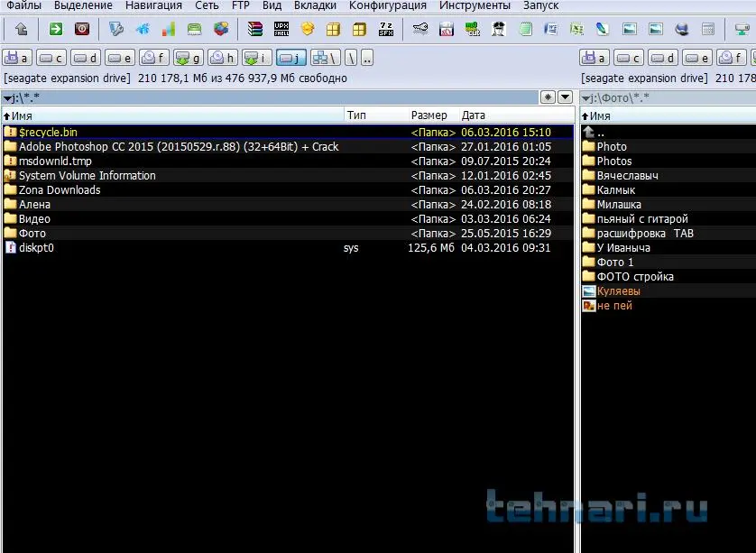The height and width of the screenshot is (553, 756).
Task: Switch right panel to drive e
Action: point(697,59)
